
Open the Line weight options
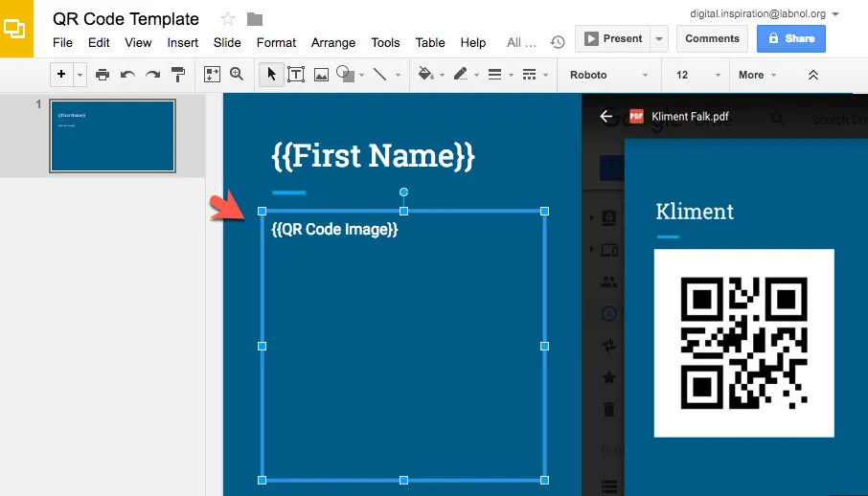tap(495, 74)
